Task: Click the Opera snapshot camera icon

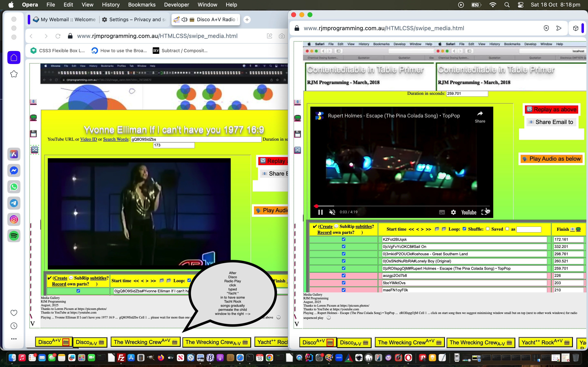Action: pyautogui.click(x=282, y=36)
